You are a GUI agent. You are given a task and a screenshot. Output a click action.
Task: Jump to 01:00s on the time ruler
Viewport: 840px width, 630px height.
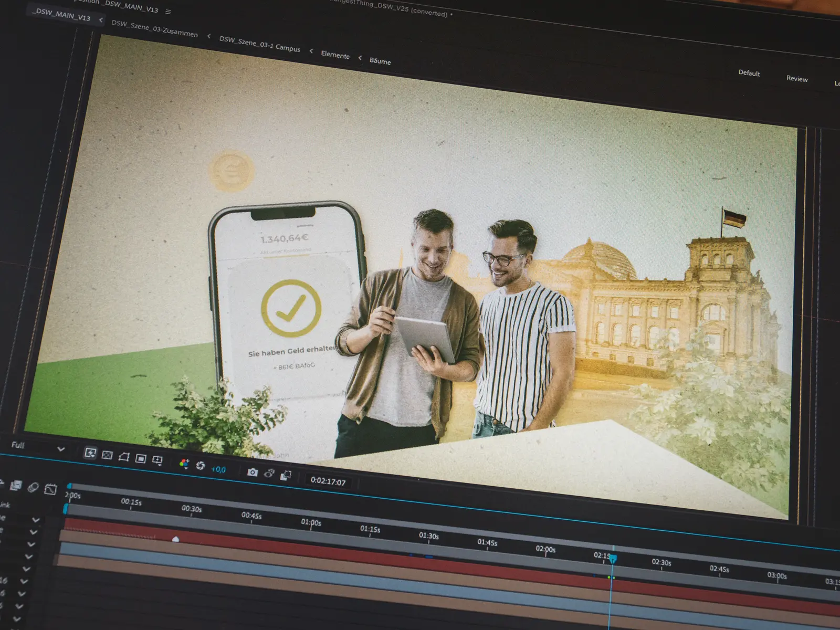(311, 522)
